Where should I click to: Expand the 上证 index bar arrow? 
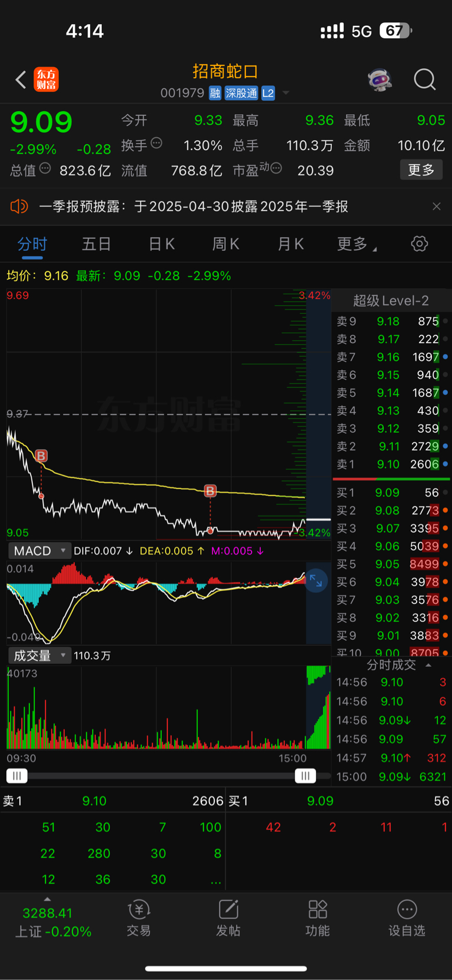47,899
